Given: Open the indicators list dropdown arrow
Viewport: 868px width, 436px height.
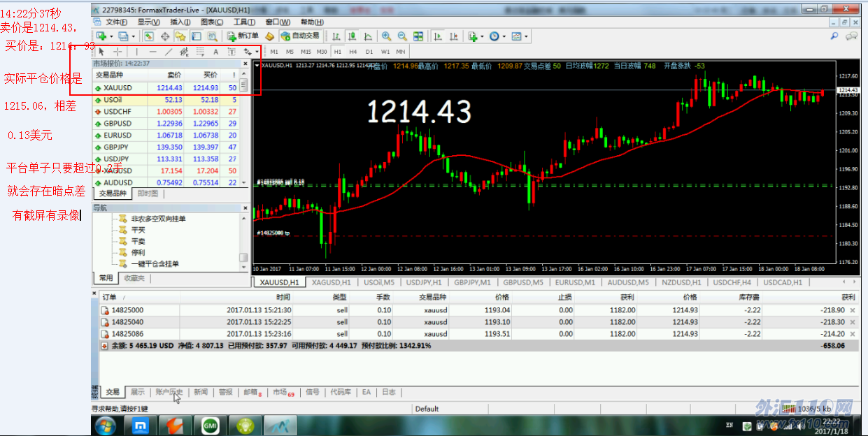Looking at the screenshot, I should 482,36.
